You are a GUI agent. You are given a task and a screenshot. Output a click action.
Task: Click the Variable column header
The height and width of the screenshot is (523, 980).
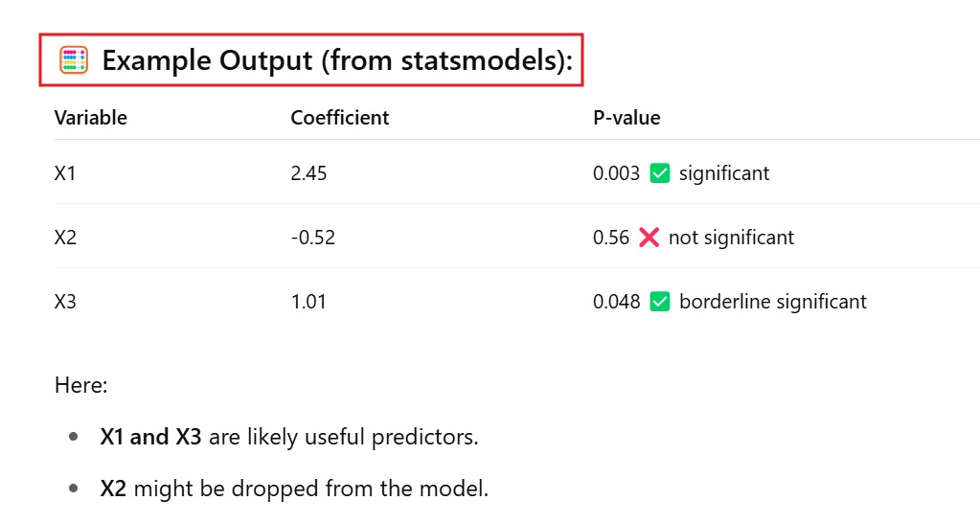tap(91, 118)
